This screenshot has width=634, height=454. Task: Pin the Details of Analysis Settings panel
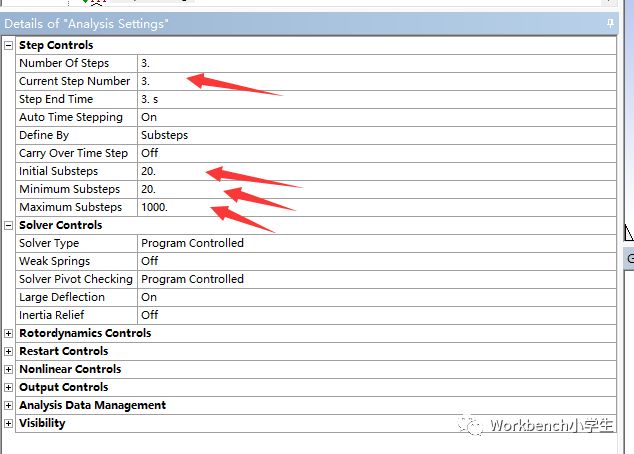610,23
